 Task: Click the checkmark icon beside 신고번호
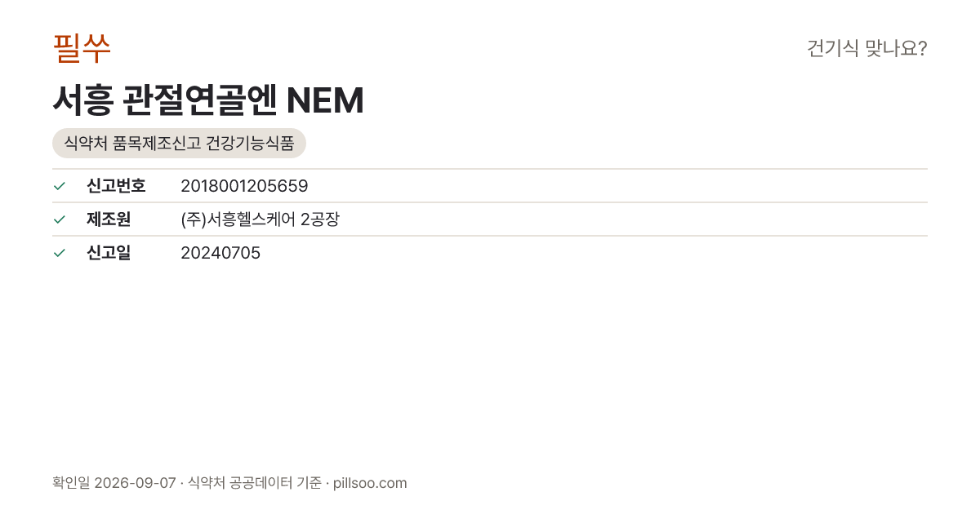point(59,186)
